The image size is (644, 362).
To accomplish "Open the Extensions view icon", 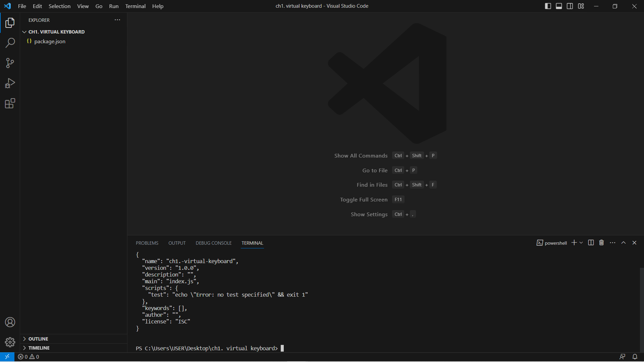I will tap(10, 103).
